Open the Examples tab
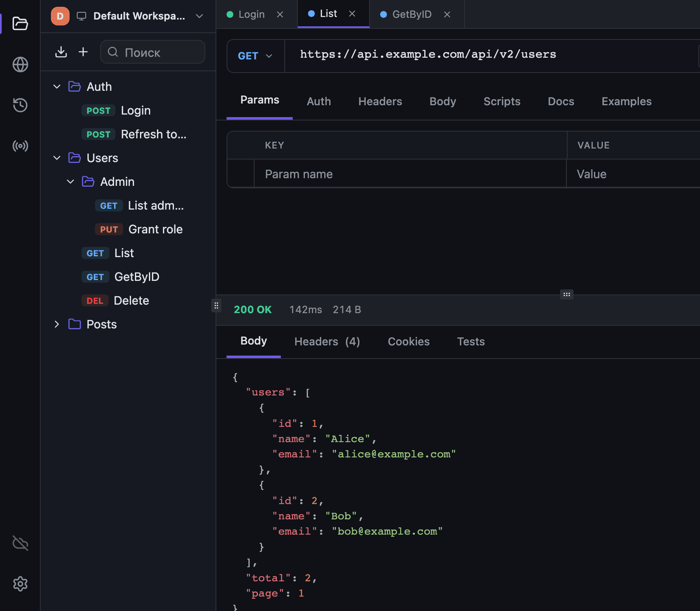Image resolution: width=700 pixels, height=611 pixels. coord(626,101)
